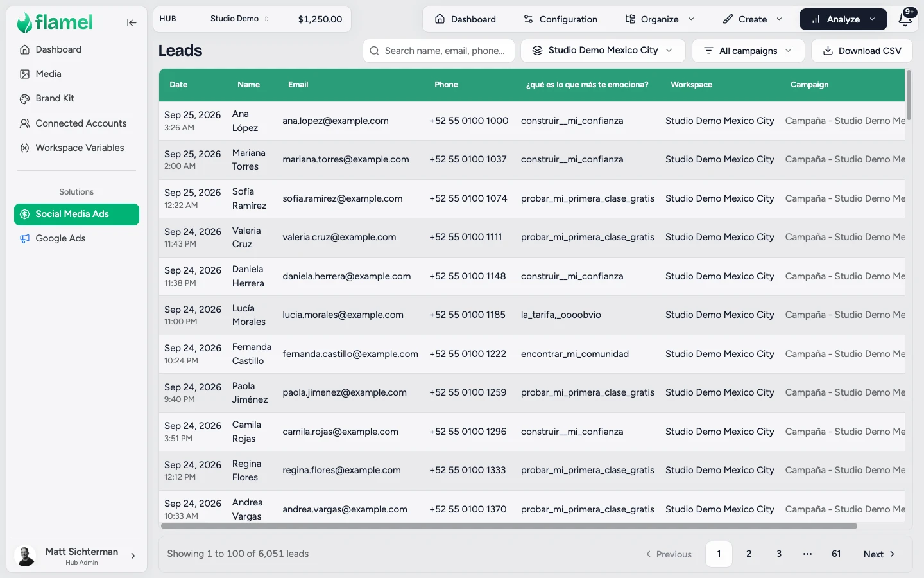Image resolution: width=924 pixels, height=578 pixels.
Task: Click the Campaign column header
Action: [809, 85]
